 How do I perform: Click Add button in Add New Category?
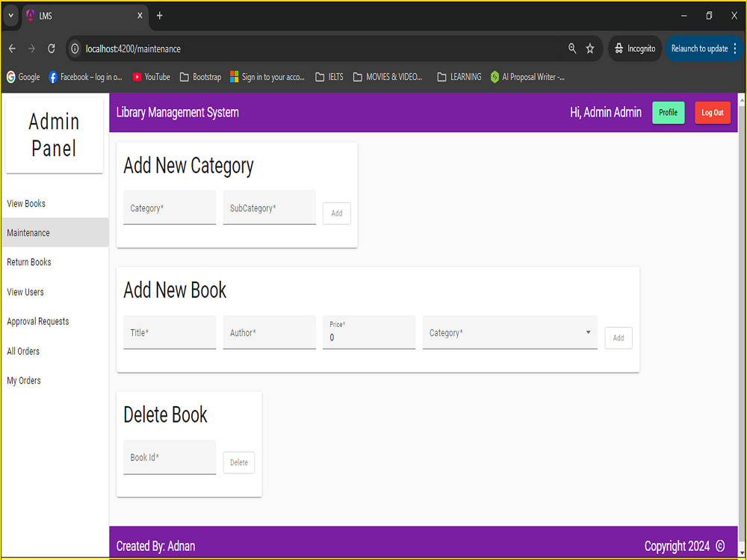coord(337,214)
